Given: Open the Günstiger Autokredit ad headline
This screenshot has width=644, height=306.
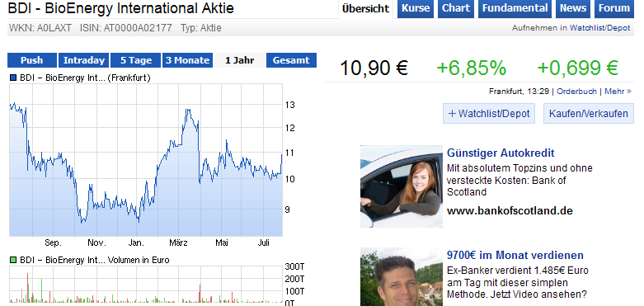Looking at the screenshot, I should (501, 153).
